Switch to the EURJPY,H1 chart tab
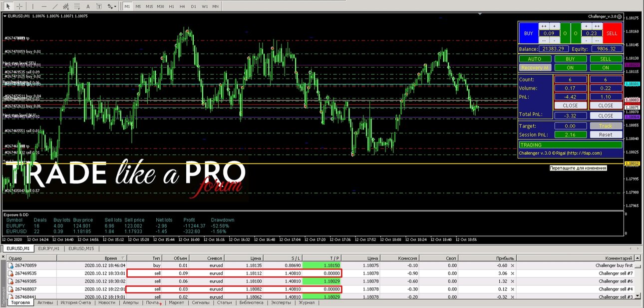 49,248
